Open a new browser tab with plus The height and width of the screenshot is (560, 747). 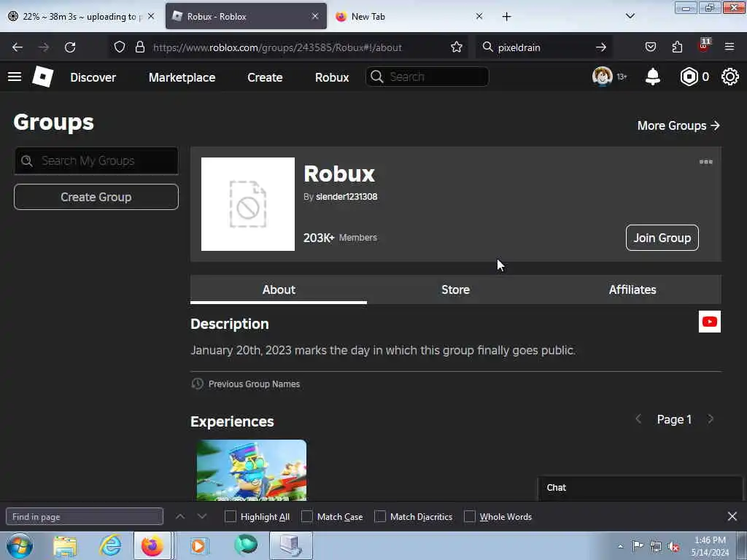pyautogui.click(x=506, y=17)
